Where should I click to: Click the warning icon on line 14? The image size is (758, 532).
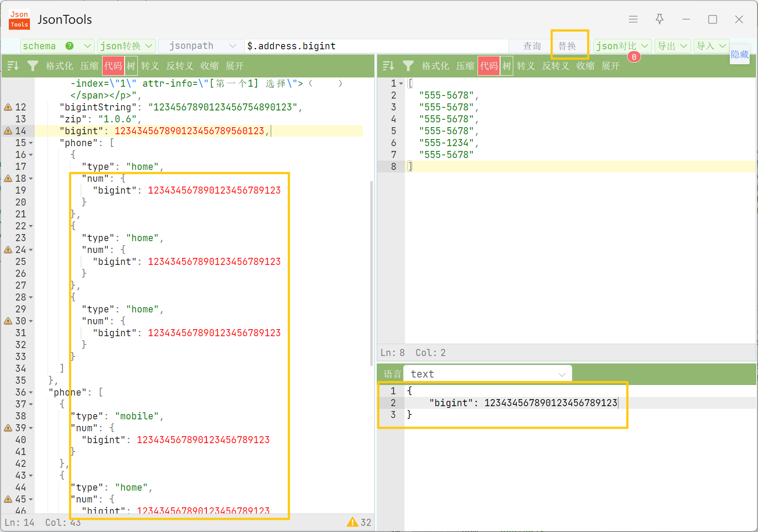[8, 131]
